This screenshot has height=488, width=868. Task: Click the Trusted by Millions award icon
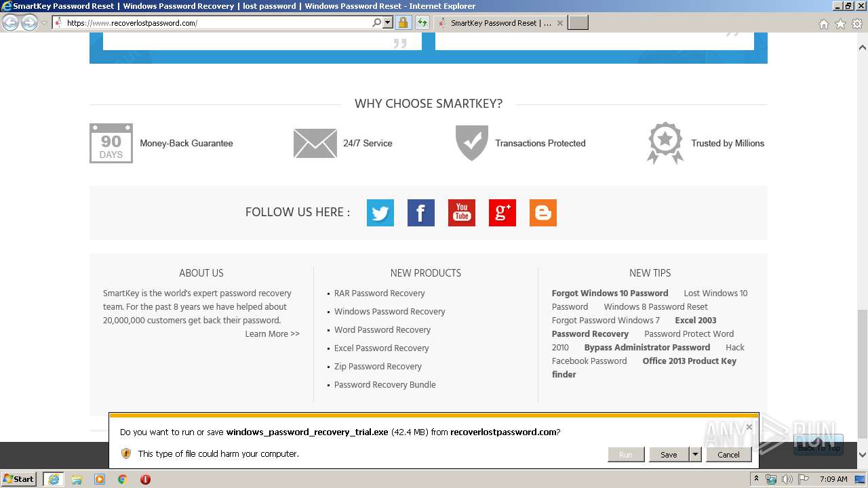pos(665,143)
